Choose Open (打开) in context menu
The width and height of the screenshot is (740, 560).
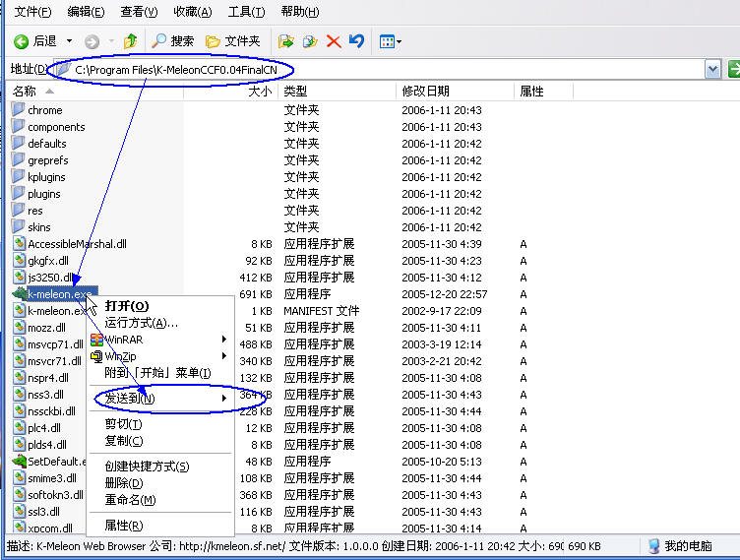pyautogui.click(x=160, y=306)
